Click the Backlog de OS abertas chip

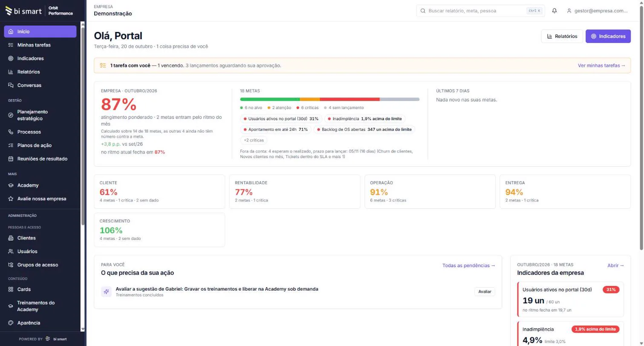[x=364, y=129]
